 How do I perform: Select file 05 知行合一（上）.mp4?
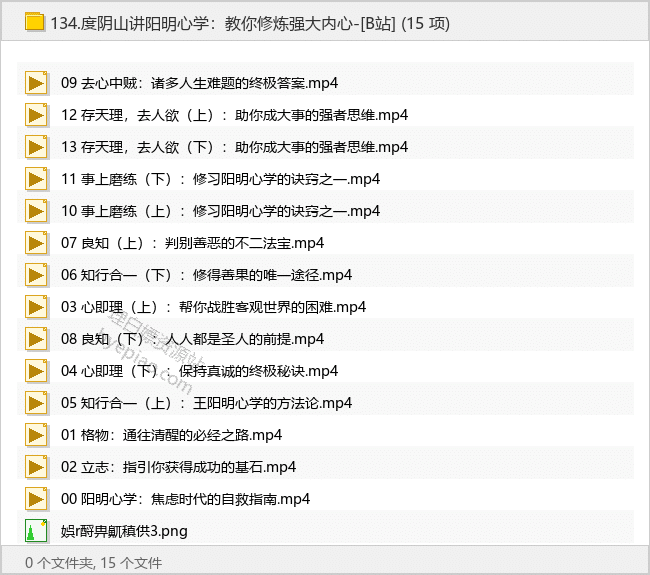[x=206, y=403]
